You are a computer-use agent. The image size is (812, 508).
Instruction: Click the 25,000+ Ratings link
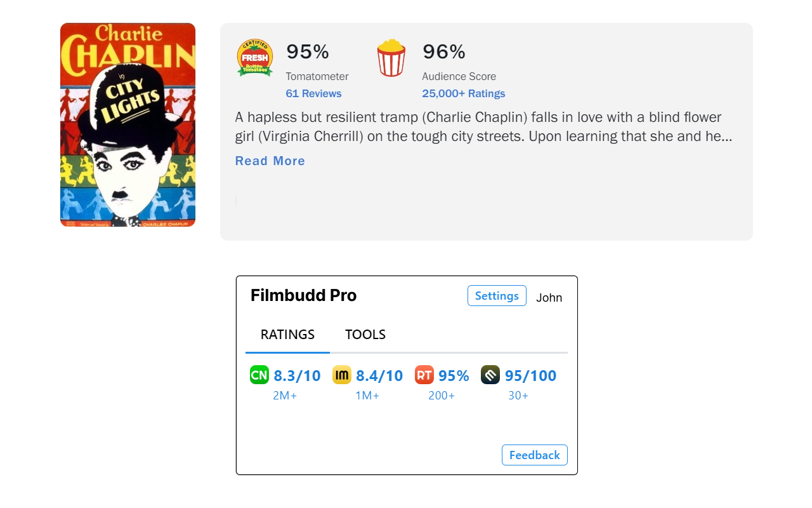[x=463, y=93]
